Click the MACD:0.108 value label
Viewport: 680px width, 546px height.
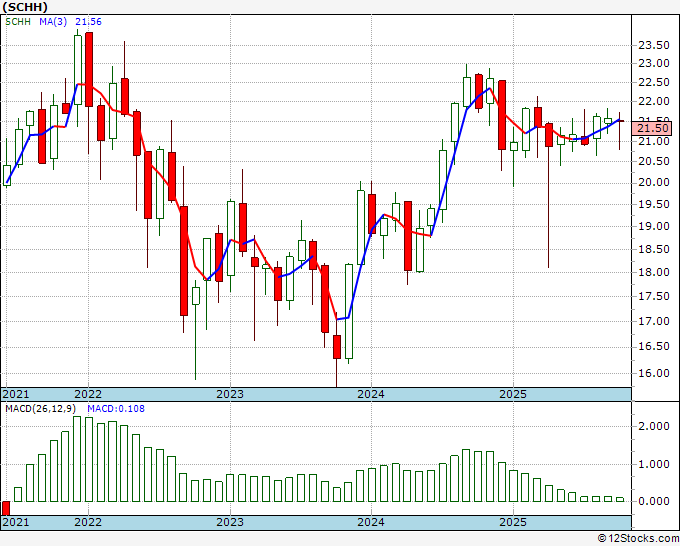116,409
